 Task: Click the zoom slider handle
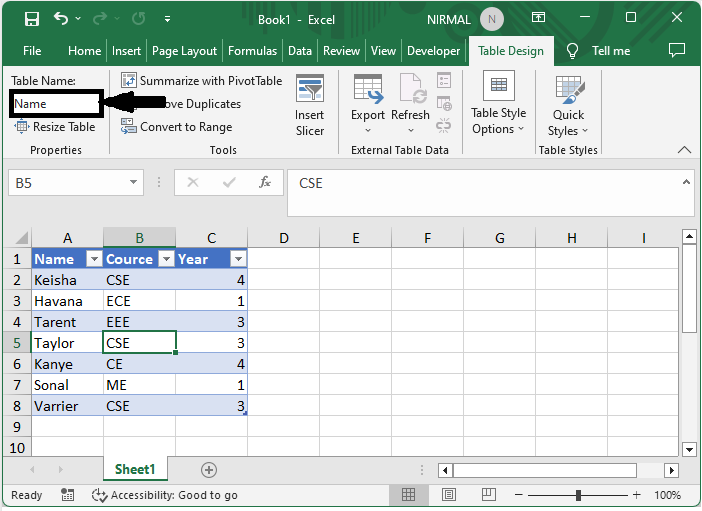click(578, 495)
